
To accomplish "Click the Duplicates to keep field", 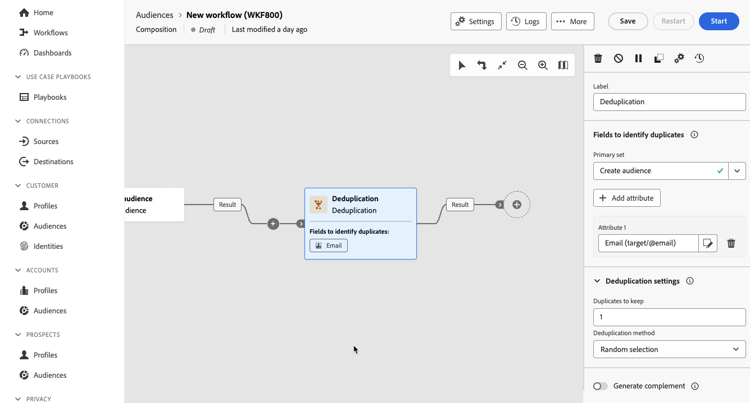I will 669,317.
